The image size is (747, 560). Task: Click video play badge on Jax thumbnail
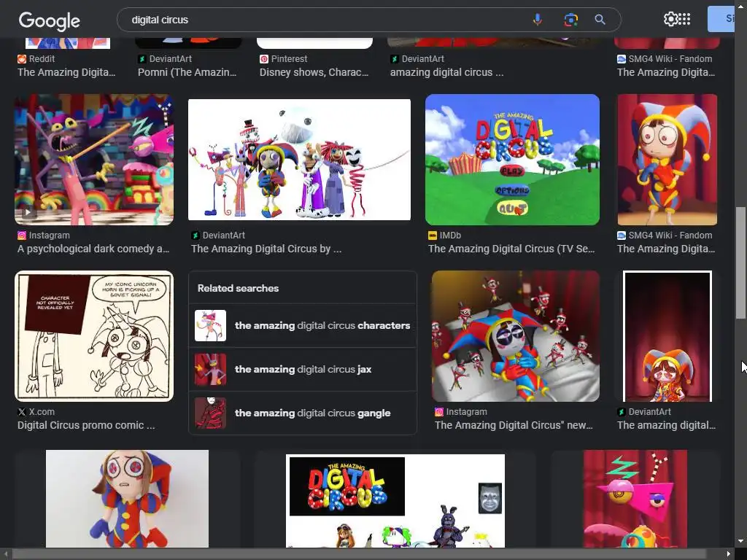(28, 212)
